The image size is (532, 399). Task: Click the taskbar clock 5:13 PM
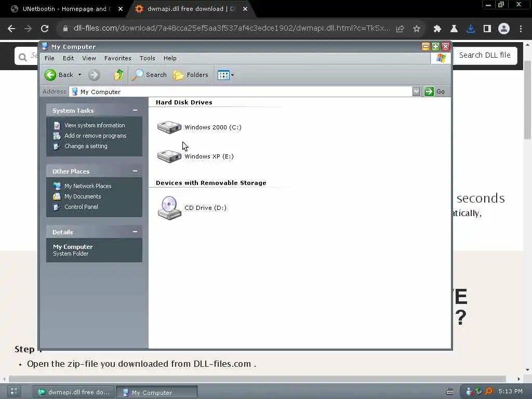click(511, 392)
